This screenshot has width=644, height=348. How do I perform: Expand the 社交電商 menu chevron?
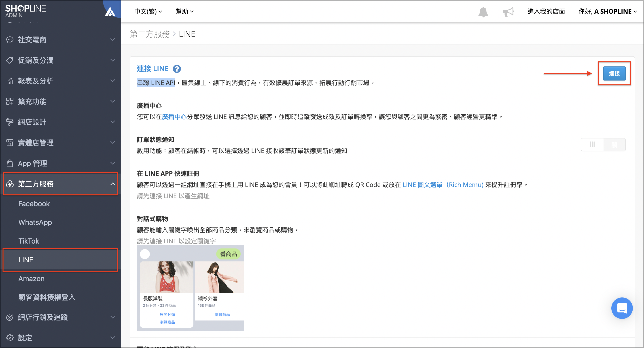click(113, 40)
